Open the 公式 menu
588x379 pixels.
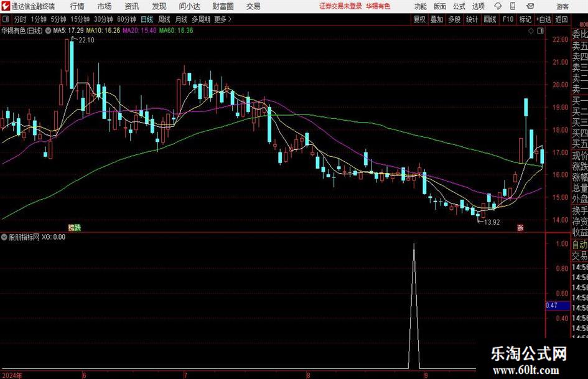pyautogui.click(x=459, y=6)
